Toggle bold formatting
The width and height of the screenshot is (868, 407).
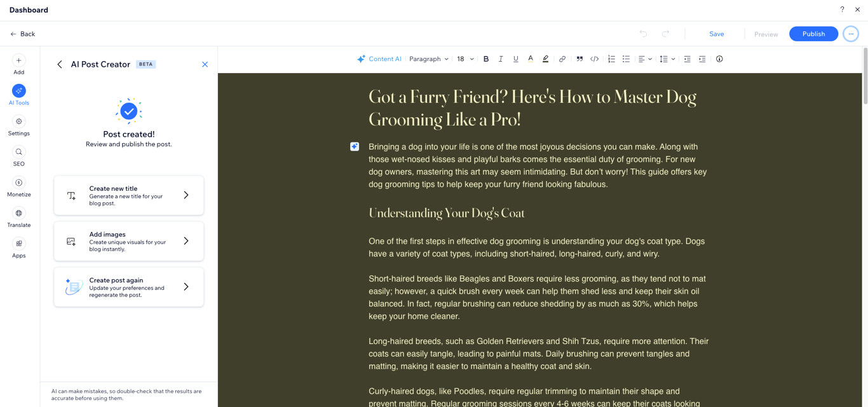(485, 59)
